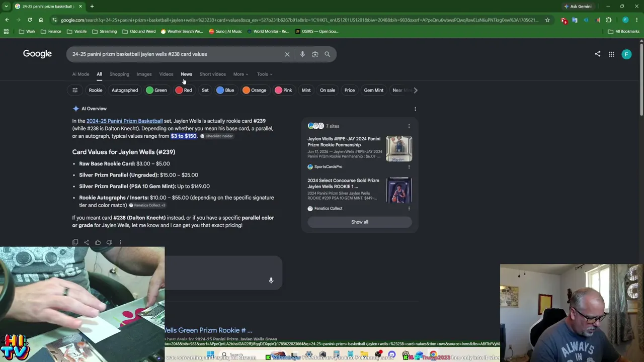The width and height of the screenshot is (644, 362).
Task: Open Google Lens image search
Action: click(315, 54)
